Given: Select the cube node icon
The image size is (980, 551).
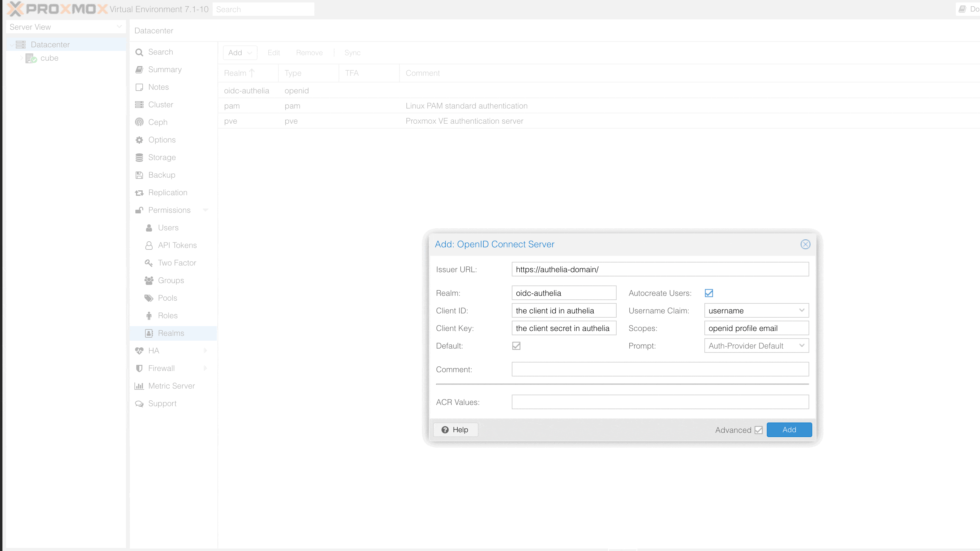Looking at the screenshot, I should [x=31, y=58].
